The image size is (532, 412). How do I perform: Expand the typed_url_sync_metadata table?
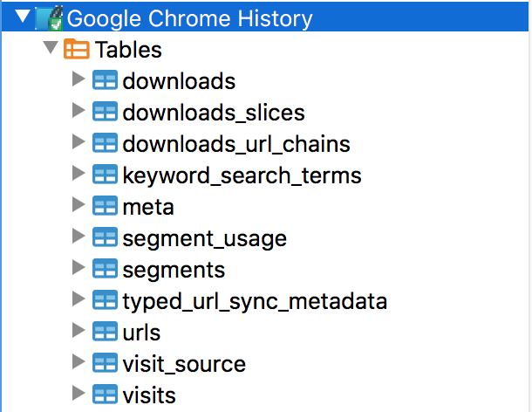click(x=79, y=299)
